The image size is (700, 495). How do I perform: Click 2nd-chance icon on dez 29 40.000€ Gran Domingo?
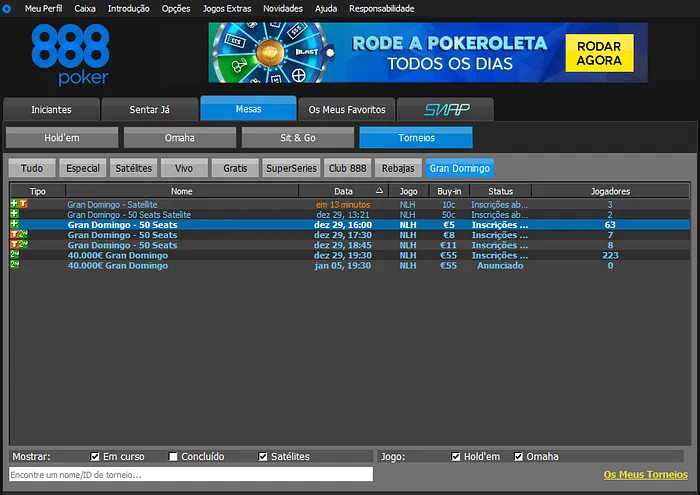click(x=15, y=254)
